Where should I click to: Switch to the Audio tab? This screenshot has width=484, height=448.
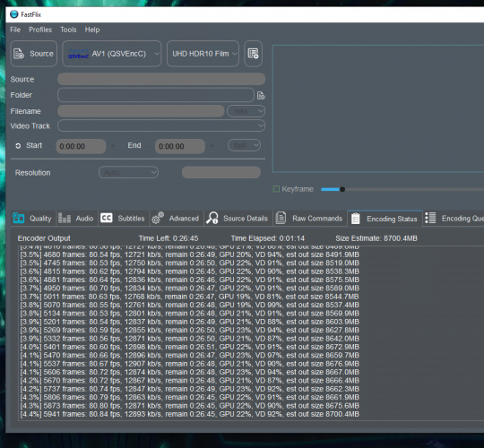coord(76,219)
